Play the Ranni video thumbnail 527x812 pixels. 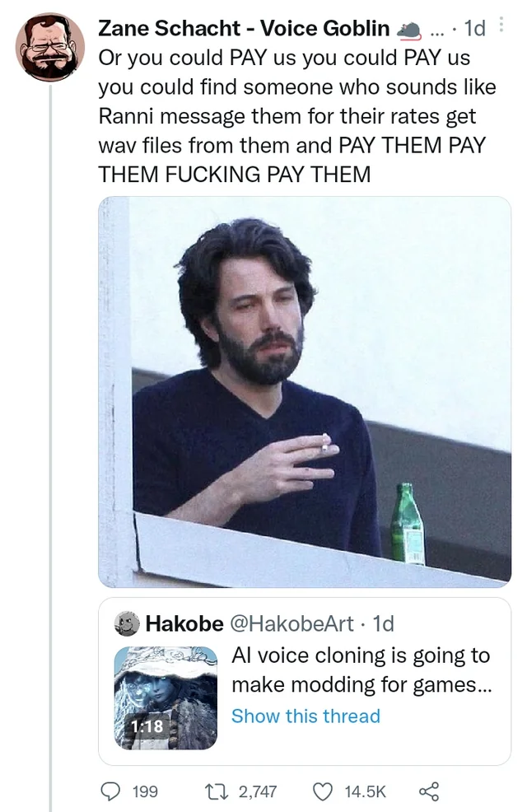[x=166, y=698]
